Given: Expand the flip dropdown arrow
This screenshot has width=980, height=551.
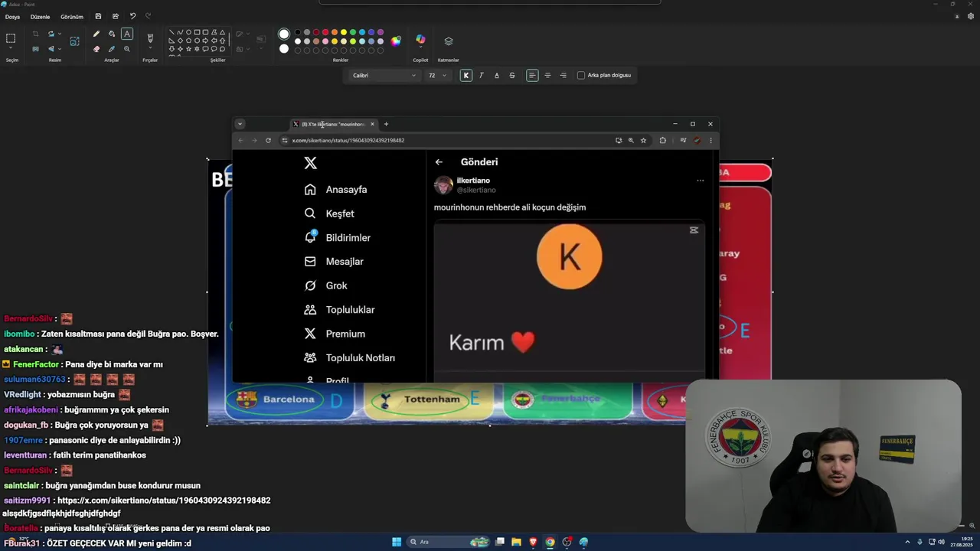Looking at the screenshot, I should [60, 48].
